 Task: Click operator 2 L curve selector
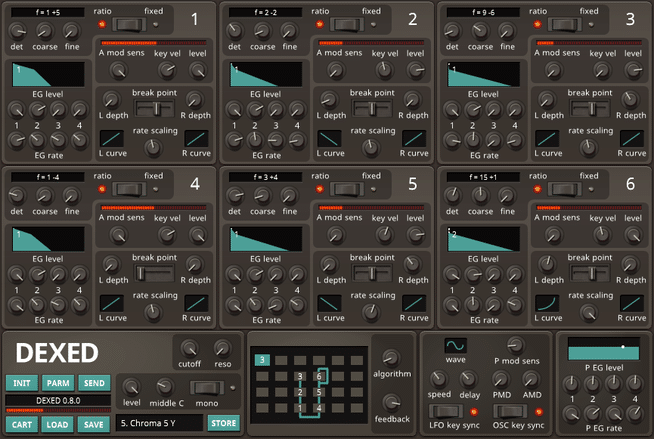pyautogui.click(x=330, y=139)
